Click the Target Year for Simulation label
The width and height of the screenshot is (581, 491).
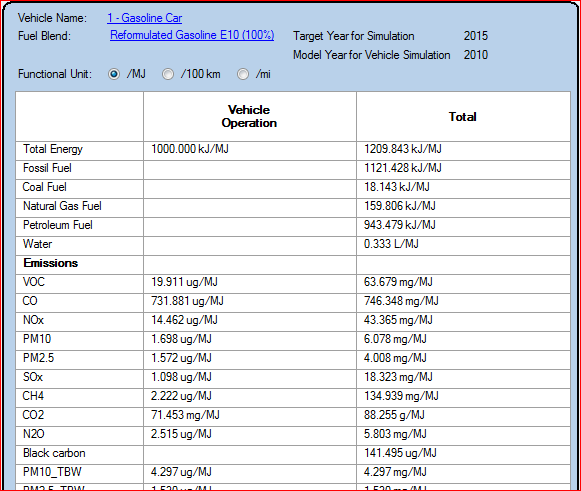click(354, 36)
